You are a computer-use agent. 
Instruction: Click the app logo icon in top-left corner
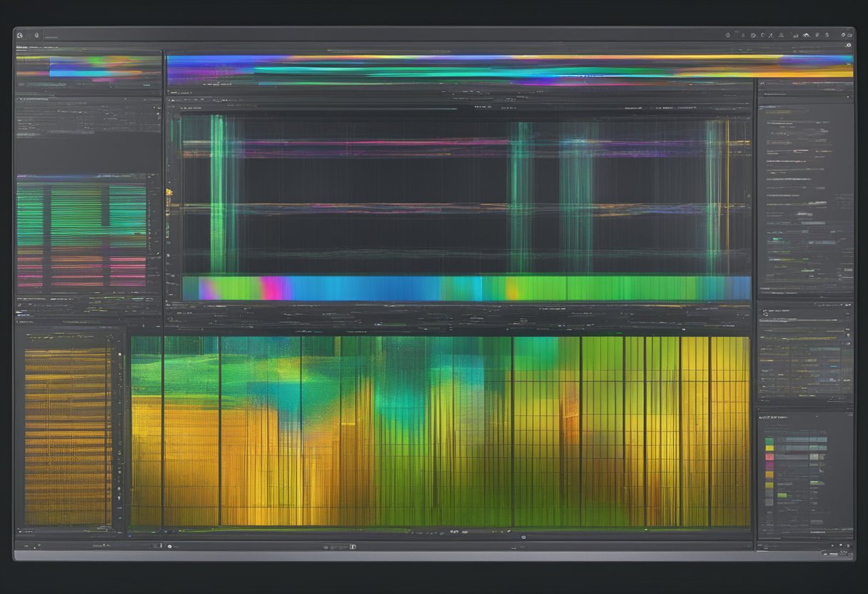(20, 35)
